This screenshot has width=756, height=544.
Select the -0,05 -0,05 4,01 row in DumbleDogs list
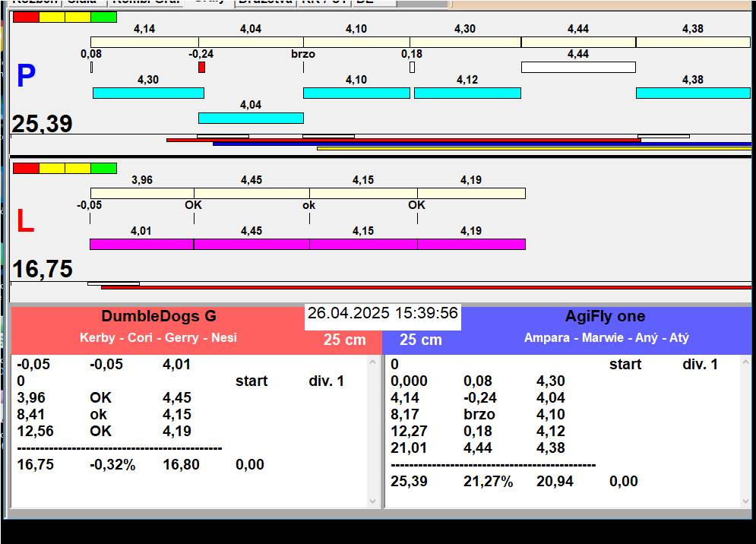[x=103, y=364]
